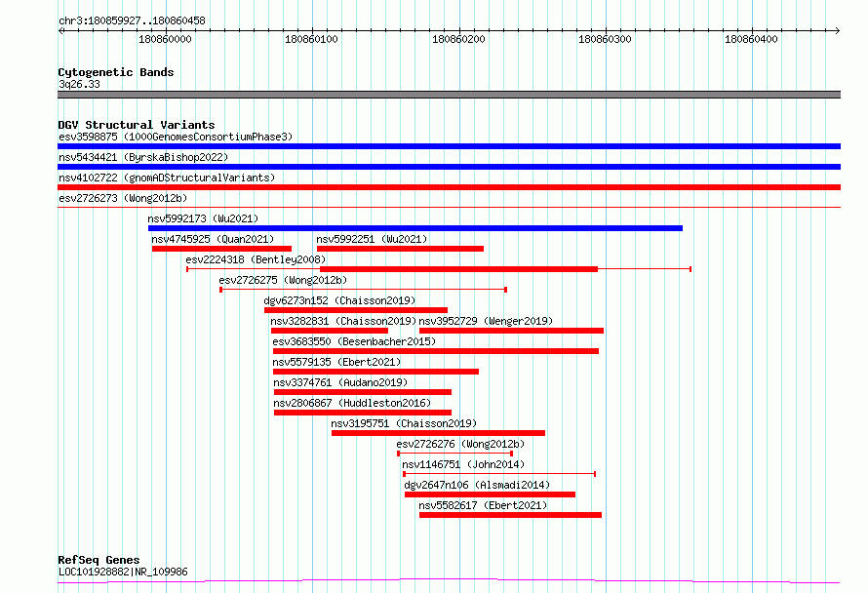868x593 pixels.
Task: Click the nsv5582617 (Ebert2021) red bar
Action: point(510,515)
